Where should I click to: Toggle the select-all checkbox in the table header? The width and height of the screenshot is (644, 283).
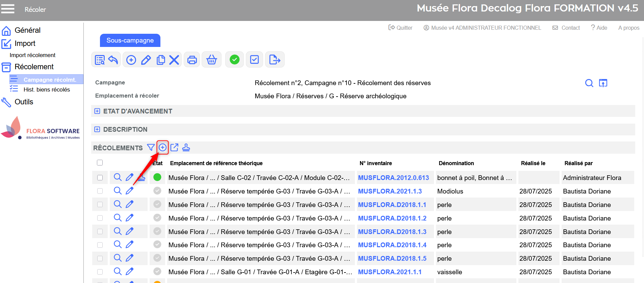pos(100,163)
